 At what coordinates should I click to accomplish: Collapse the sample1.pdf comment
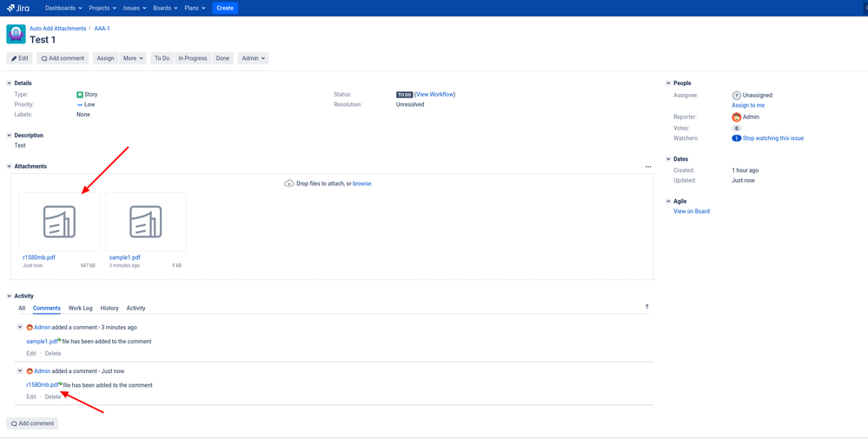click(20, 327)
